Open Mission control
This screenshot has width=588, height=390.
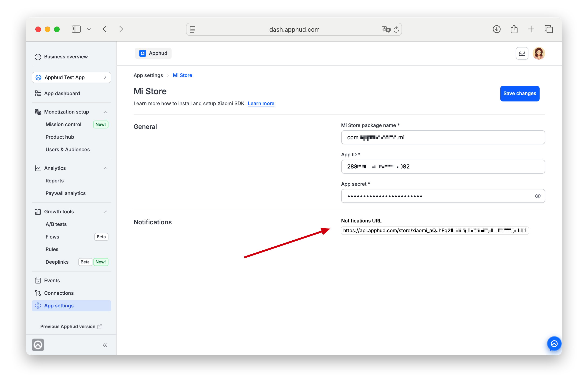(x=64, y=124)
